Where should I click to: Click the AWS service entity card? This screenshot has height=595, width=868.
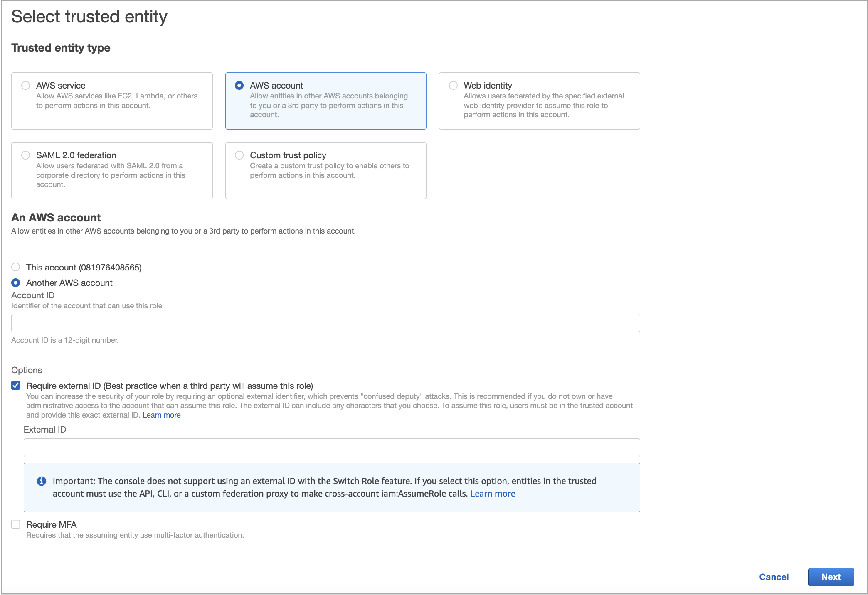tap(111, 101)
